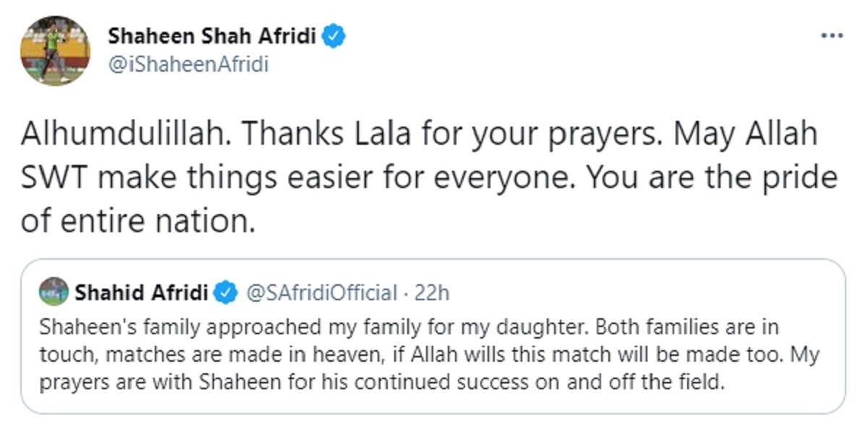The height and width of the screenshot is (442, 868).
Task: Open the 22h timestamp of quoted tweet
Action: (x=433, y=293)
